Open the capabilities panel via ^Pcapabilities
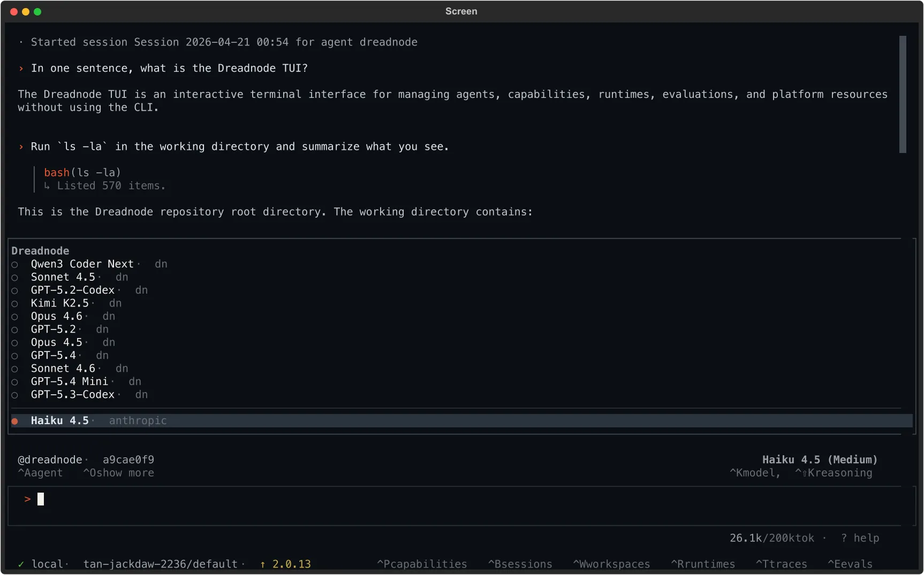This screenshot has height=575, width=924. click(422, 564)
